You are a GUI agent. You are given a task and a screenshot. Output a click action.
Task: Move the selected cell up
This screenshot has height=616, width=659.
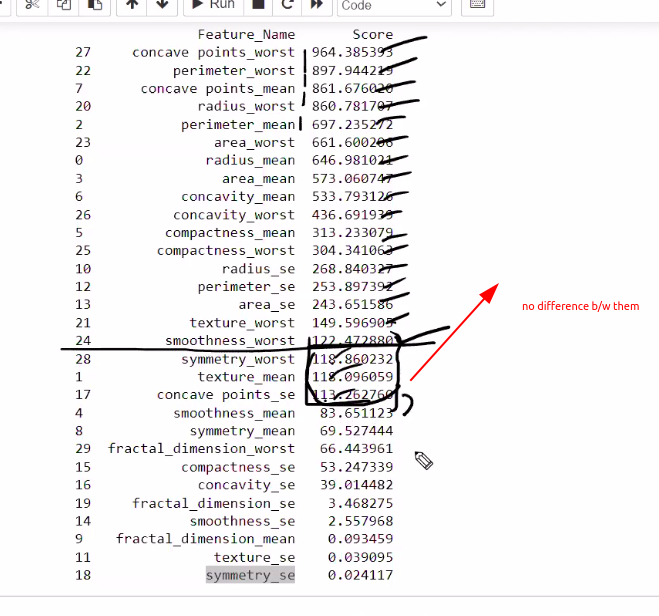[x=132, y=5]
